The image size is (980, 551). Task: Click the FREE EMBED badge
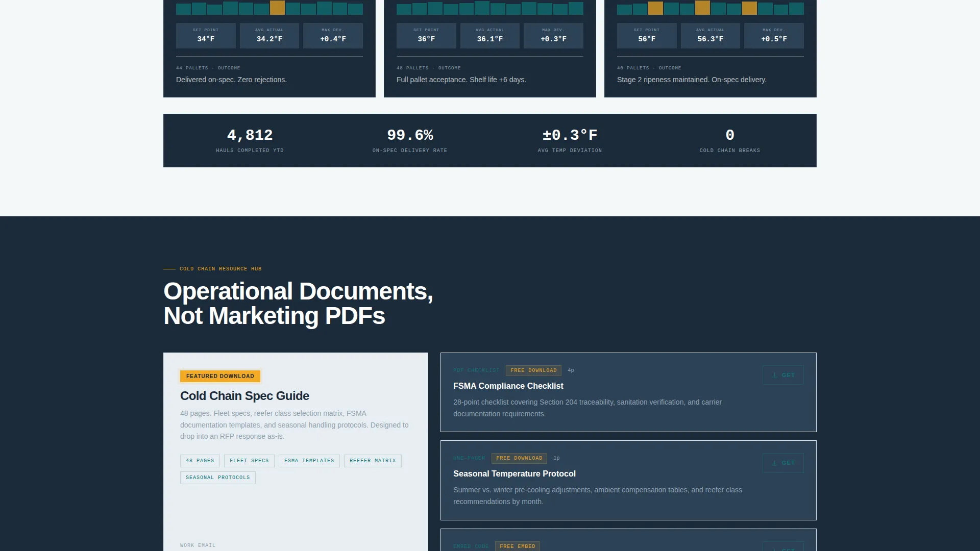[518, 546]
